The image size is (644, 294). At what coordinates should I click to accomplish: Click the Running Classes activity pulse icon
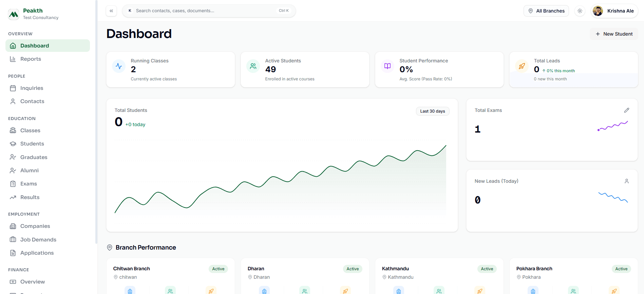(119, 66)
